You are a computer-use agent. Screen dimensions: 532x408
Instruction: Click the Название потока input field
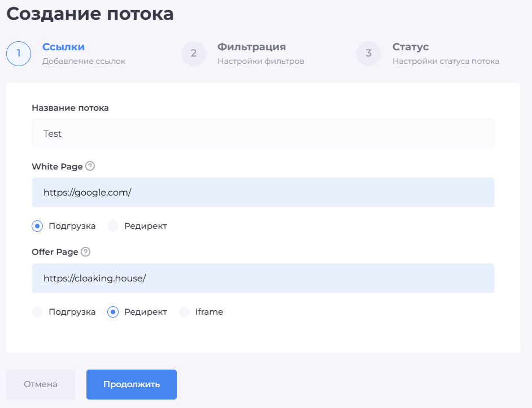tap(263, 133)
